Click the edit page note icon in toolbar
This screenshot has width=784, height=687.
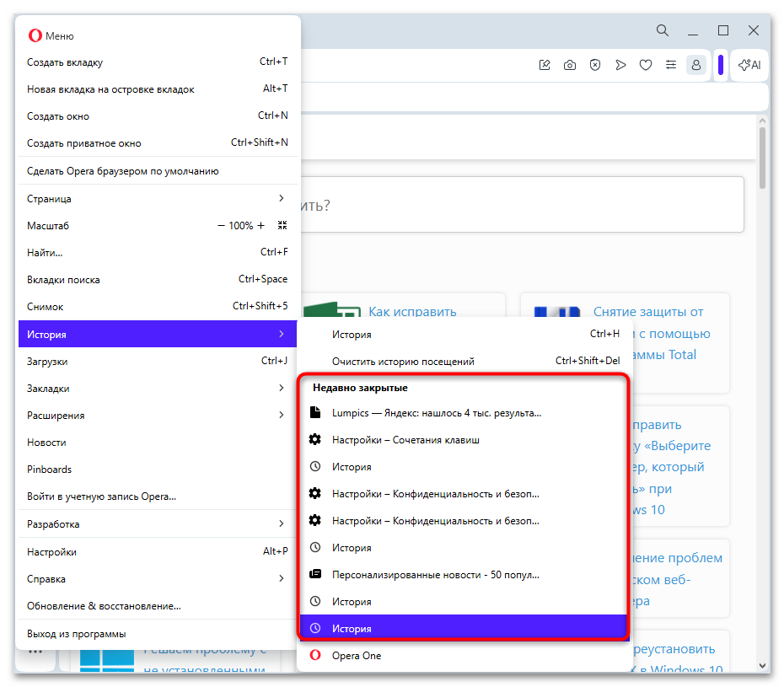click(545, 65)
